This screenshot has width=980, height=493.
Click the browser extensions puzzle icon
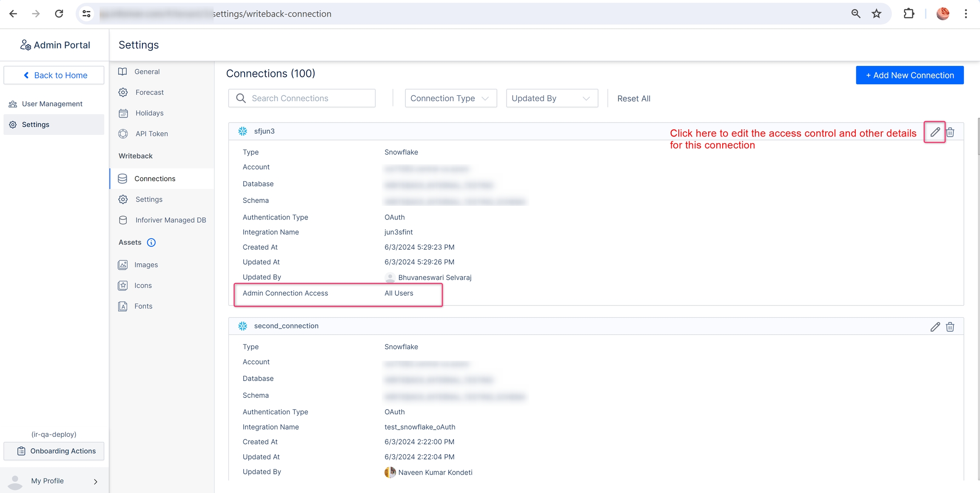[x=909, y=14]
